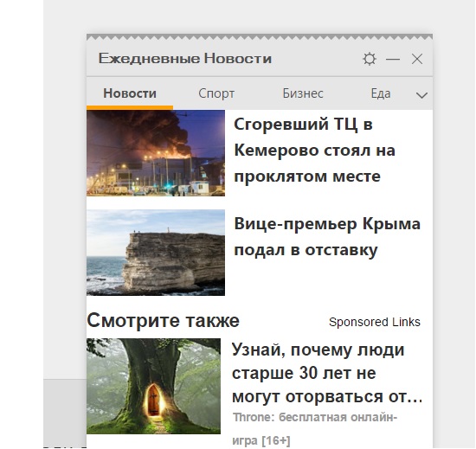Screen dimensions: 476x449
Task: Open settings with the gear icon
Action: [370, 59]
